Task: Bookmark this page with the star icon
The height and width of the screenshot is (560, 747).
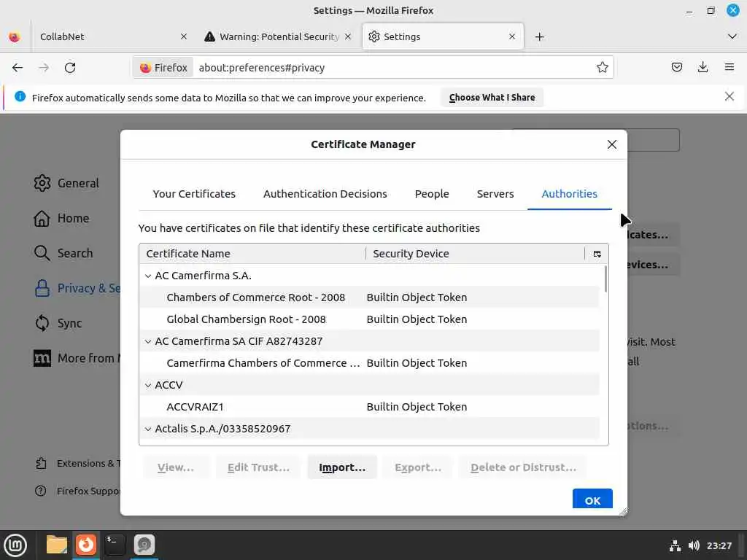Action: (x=602, y=68)
